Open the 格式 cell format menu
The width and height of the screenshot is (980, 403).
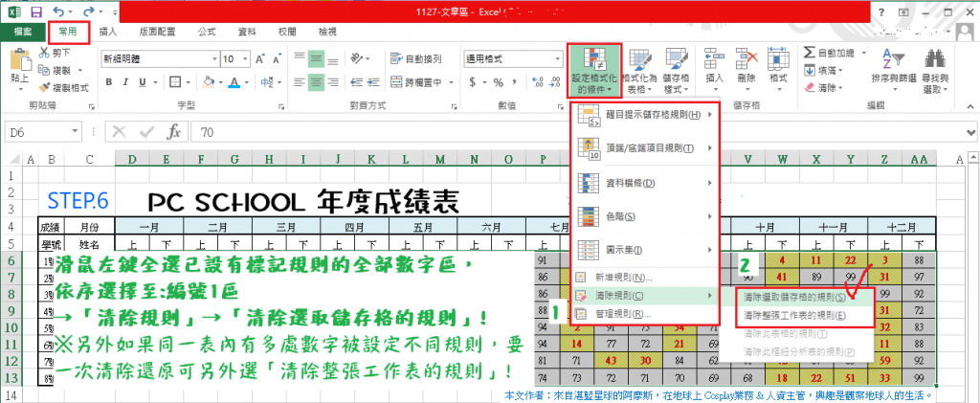click(778, 67)
